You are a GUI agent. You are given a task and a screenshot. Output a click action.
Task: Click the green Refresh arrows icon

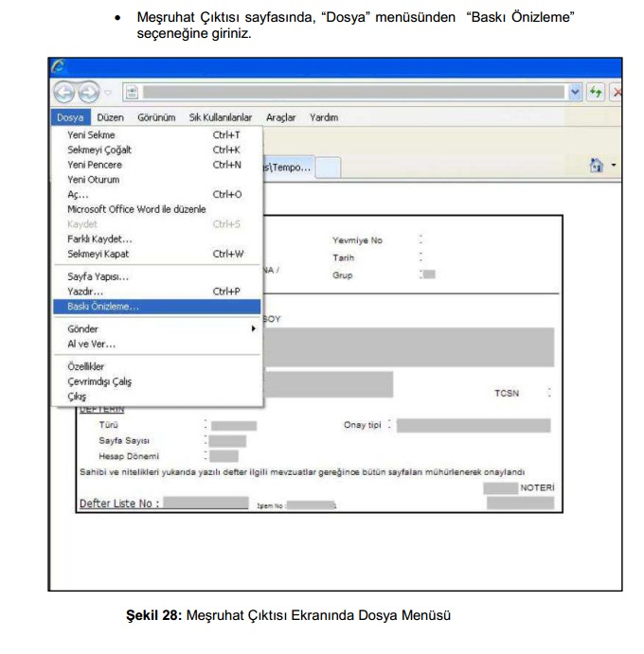[595, 92]
